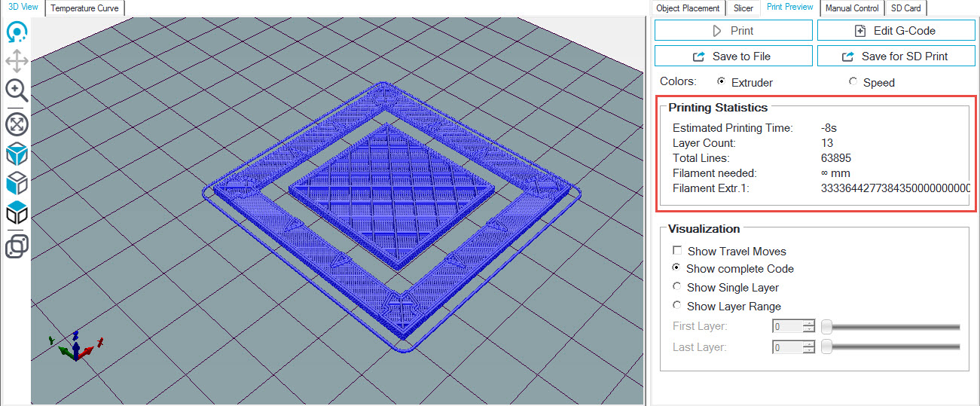Choose the isometric cube view icon
Viewport: 980px width, 406px height.
pyautogui.click(x=17, y=154)
